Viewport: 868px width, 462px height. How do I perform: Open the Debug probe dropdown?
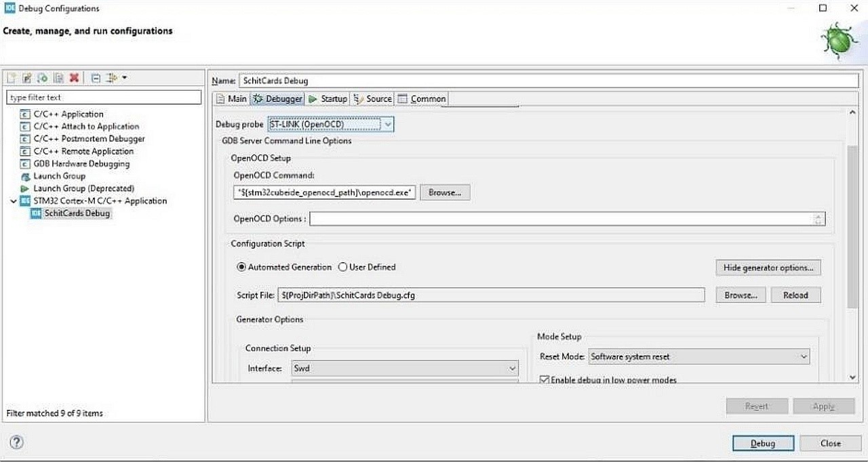387,125
